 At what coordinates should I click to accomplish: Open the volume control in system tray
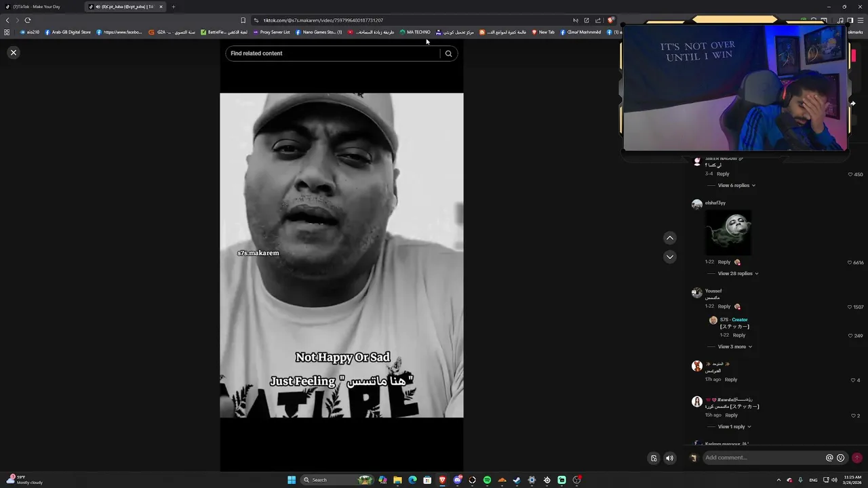pyautogui.click(x=834, y=480)
